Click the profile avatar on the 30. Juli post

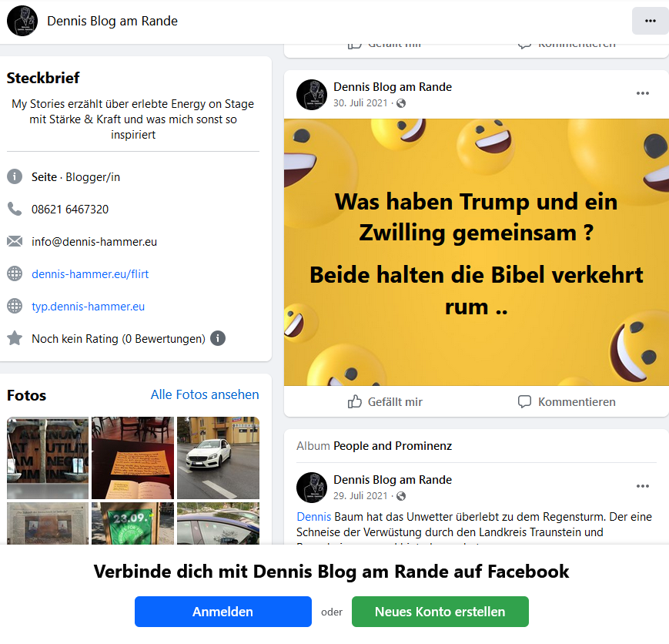pos(312,95)
